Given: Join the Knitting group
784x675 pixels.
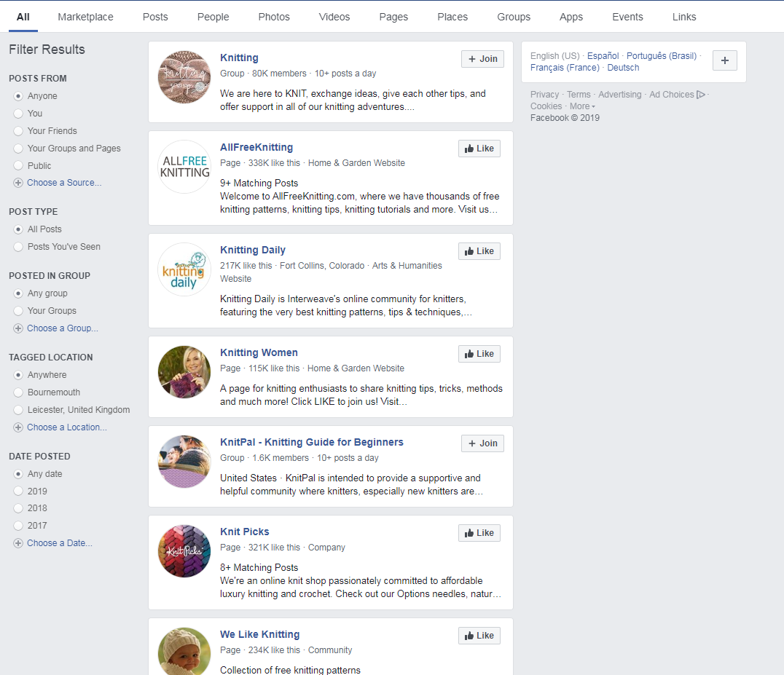Looking at the screenshot, I should pyautogui.click(x=482, y=59).
